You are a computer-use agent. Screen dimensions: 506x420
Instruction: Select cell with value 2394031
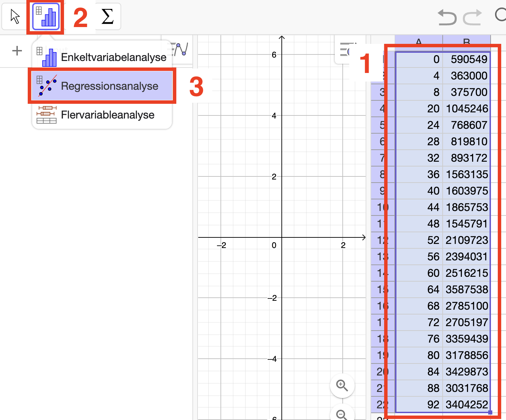pyautogui.click(x=466, y=257)
